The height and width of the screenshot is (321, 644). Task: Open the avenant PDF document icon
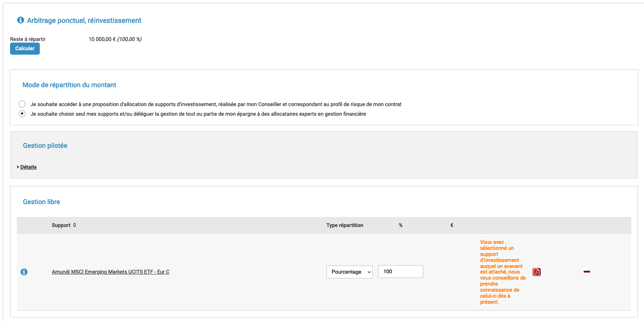tap(537, 272)
